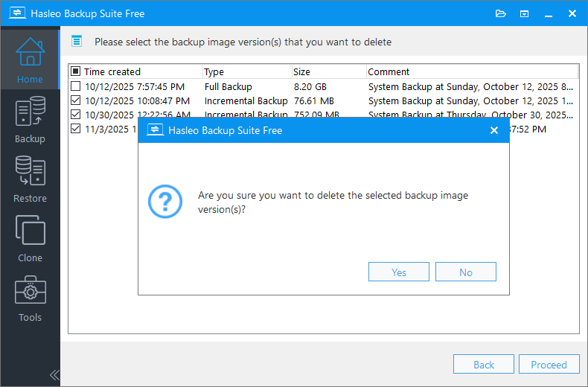Click comment of the 76.61 MB row
Screen dimensions: 588x387
pyautogui.click(x=470, y=101)
